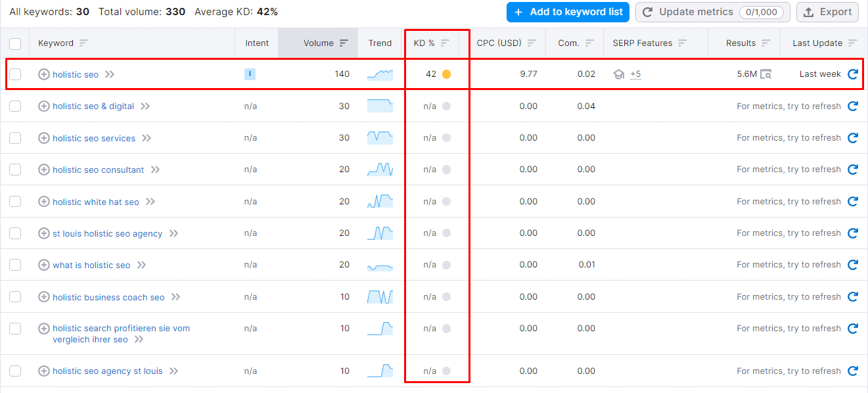The width and height of the screenshot is (868, 393).
Task: Click the plus icon beside "holistic seo"
Action: (44, 74)
